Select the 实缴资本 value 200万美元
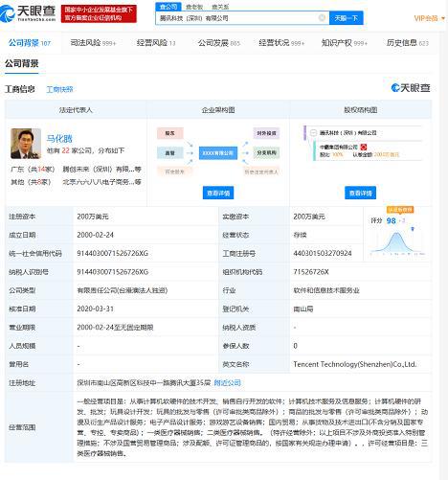Image resolution: width=448 pixels, height=480 pixels. click(x=309, y=217)
